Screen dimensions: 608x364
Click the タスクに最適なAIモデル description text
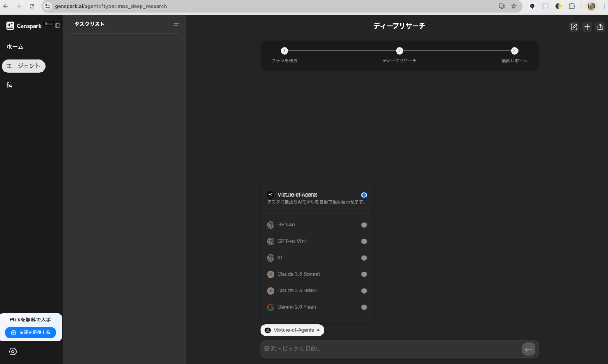[317, 202]
